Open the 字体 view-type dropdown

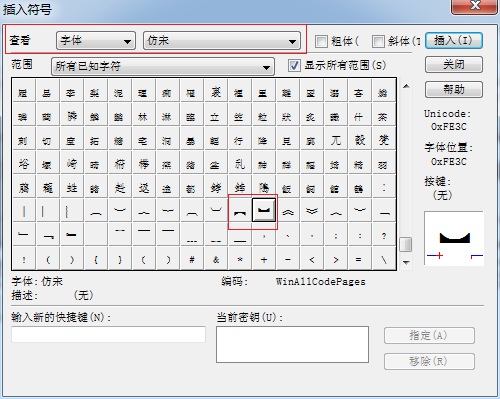tap(96, 41)
